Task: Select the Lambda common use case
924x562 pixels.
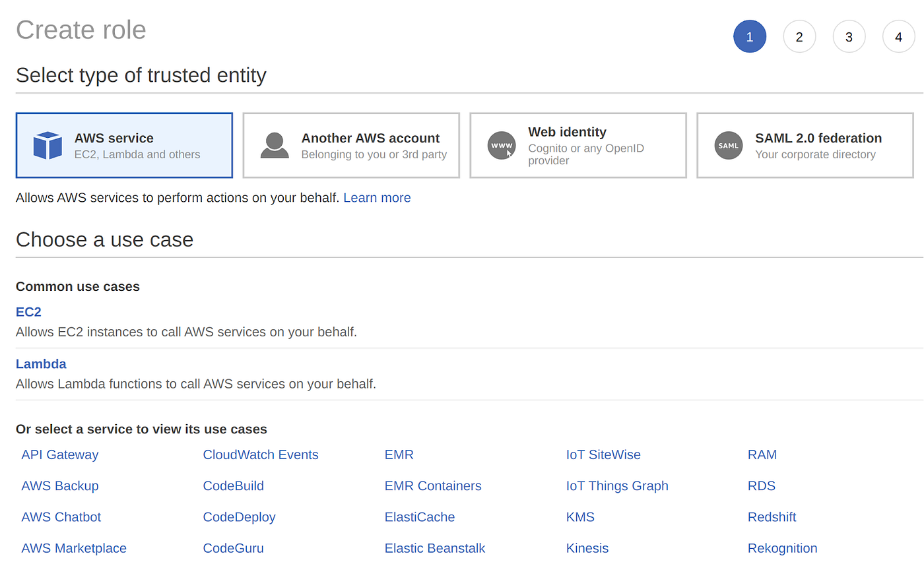Action: click(41, 364)
